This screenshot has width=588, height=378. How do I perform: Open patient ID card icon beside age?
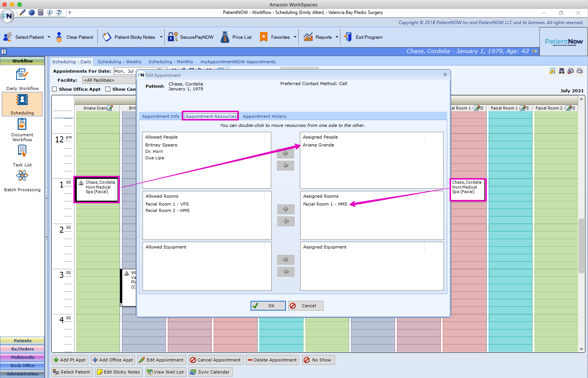tap(535, 51)
